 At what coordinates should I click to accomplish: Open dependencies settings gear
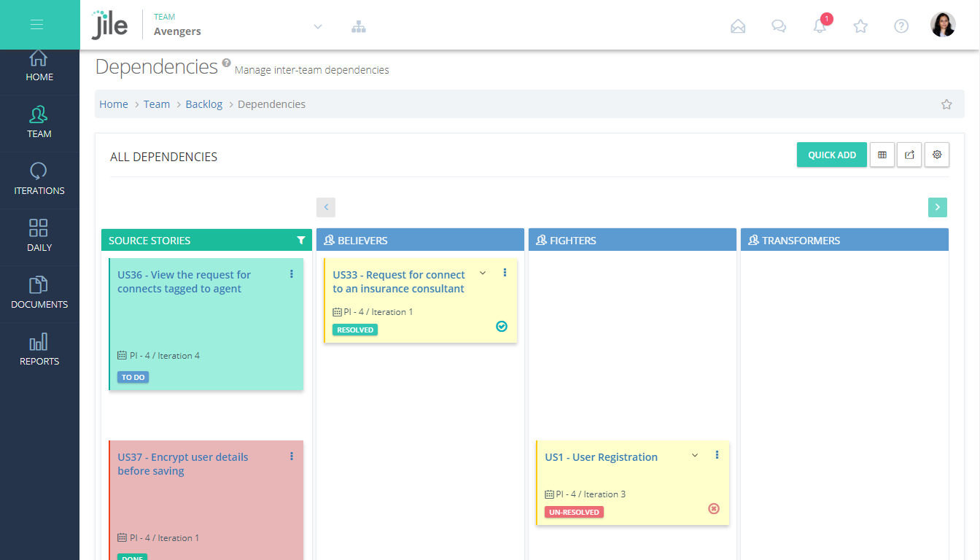tap(937, 155)
